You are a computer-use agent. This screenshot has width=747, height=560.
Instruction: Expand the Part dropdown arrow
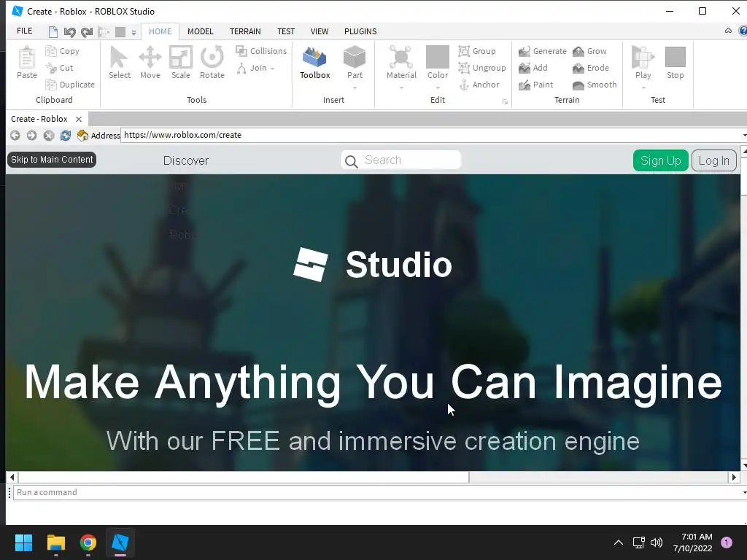coord(355,87)
